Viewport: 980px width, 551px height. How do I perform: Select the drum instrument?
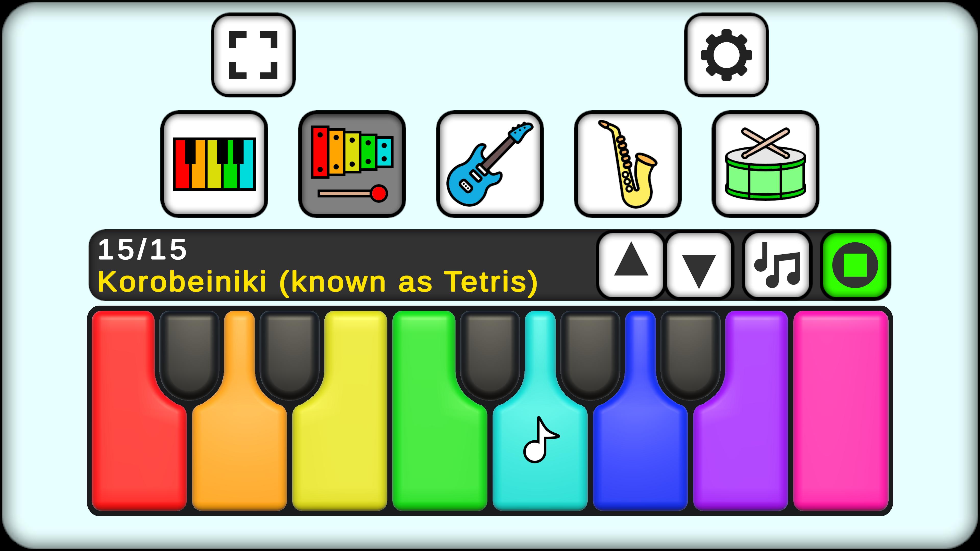(x=765, y=164)
